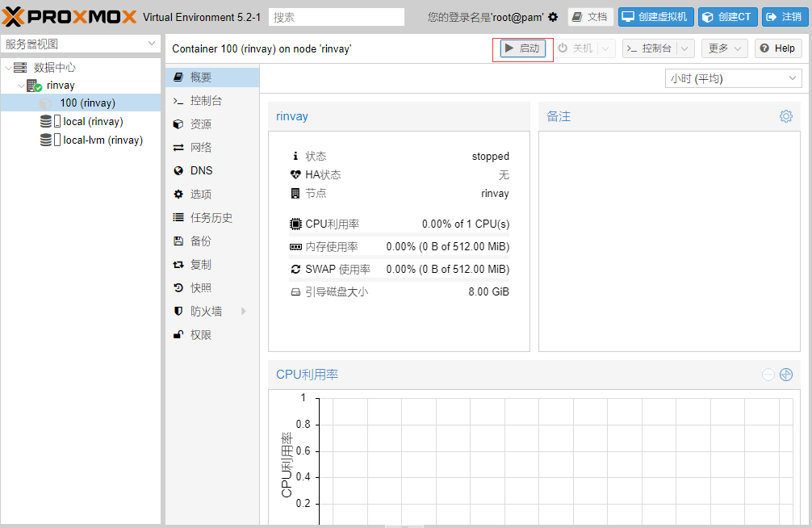Click the 备份 floppy disk icon
Screen dimensions: 812x528
[178, 241]
